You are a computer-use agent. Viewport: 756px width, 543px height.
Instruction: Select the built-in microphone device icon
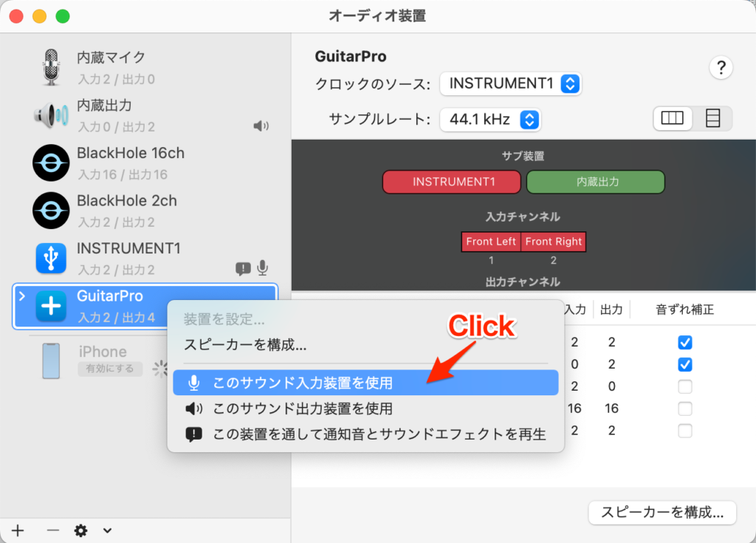pos(50,67)
